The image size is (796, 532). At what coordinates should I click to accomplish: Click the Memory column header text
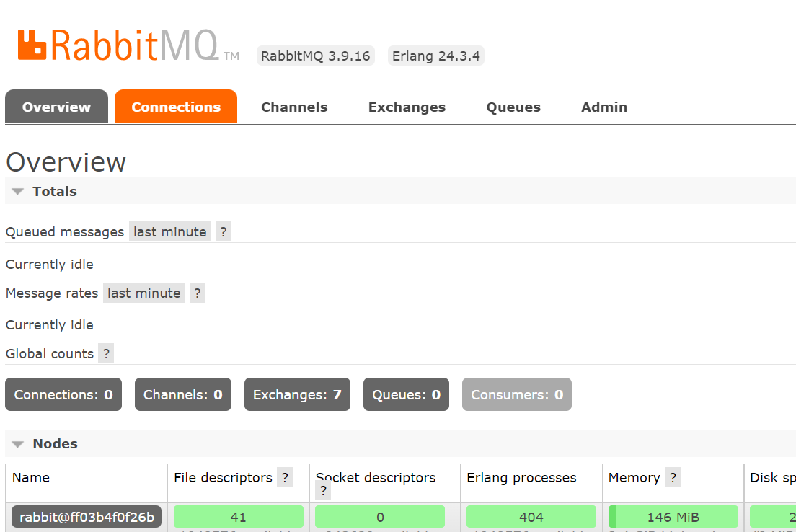click(x=634, y=478)
